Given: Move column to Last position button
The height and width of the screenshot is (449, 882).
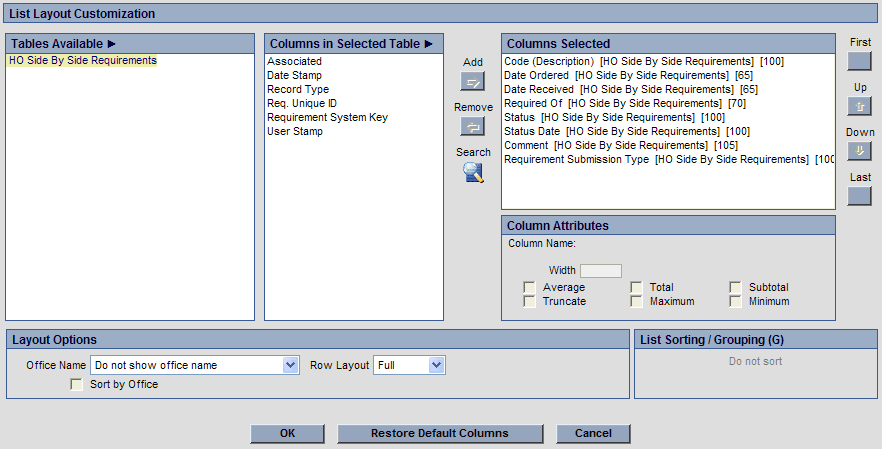Looking at the screenshot, I should tap(860, 196).
